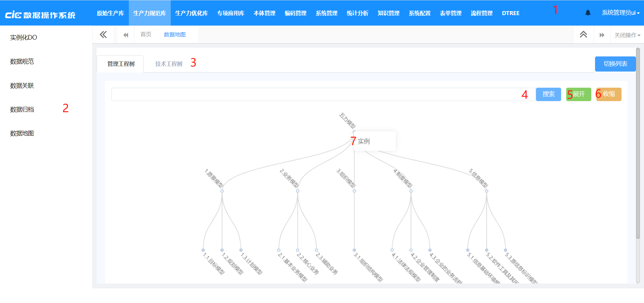Expand the tree with 展开 button
Viewport: 644px width, 303px height.
pos(579,94)
